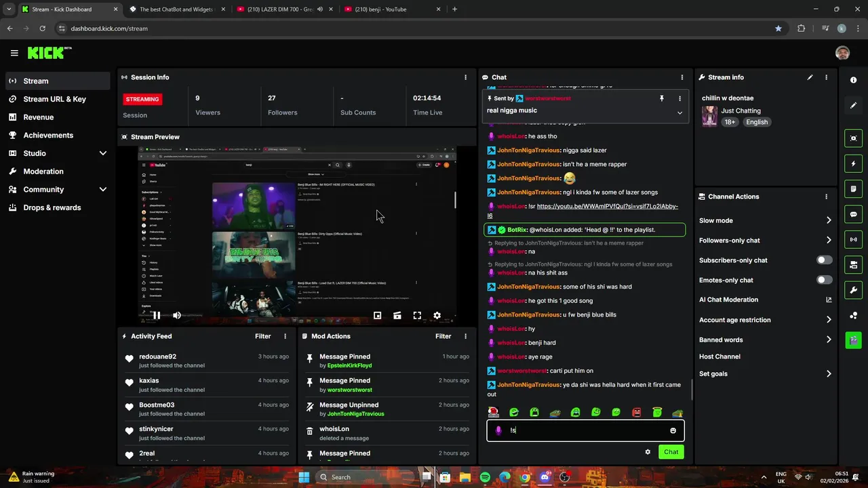This screenshot has height=488, width=868.
Task: Switch to LAZER DIM 700 browser tab
Action: (285, 9)
